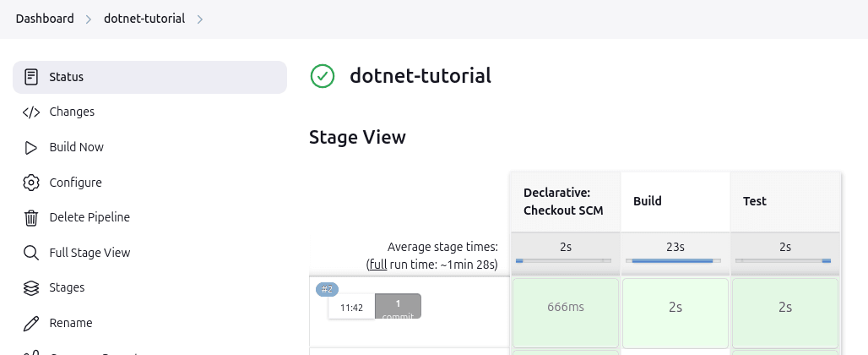Click the Rename pencil icon
Screen dimensions: 868x355
point(31,323)
